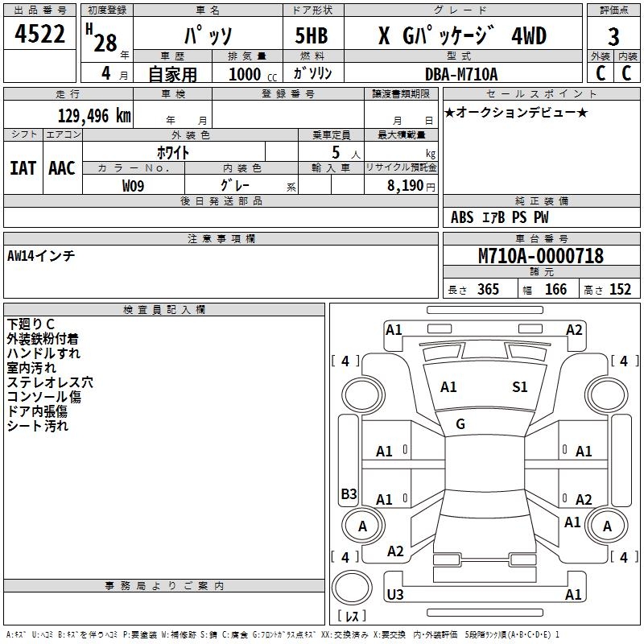Click the exterior grade C under 外装
The height and width of the screenshot is (644, 644).
click(x=601, y=73)
